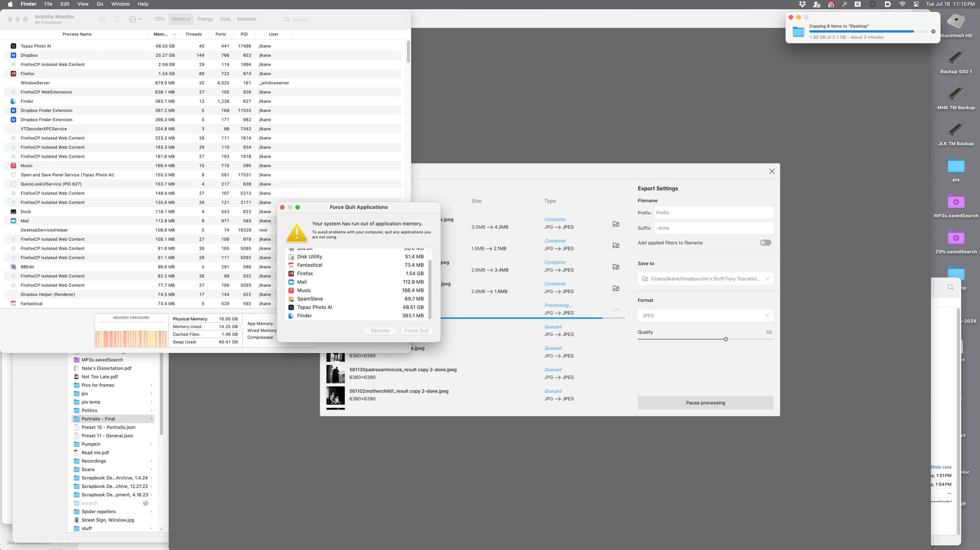Viewport: 980px width, 550px height.
Task: Open the Go menu
Action: pos(100,4)
